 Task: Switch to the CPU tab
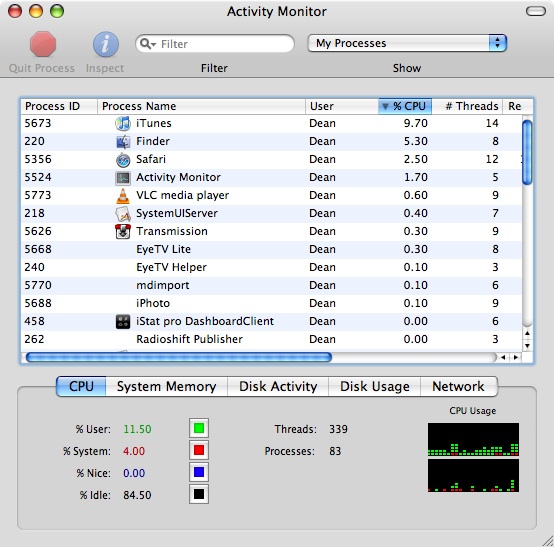tap(81, 386)
